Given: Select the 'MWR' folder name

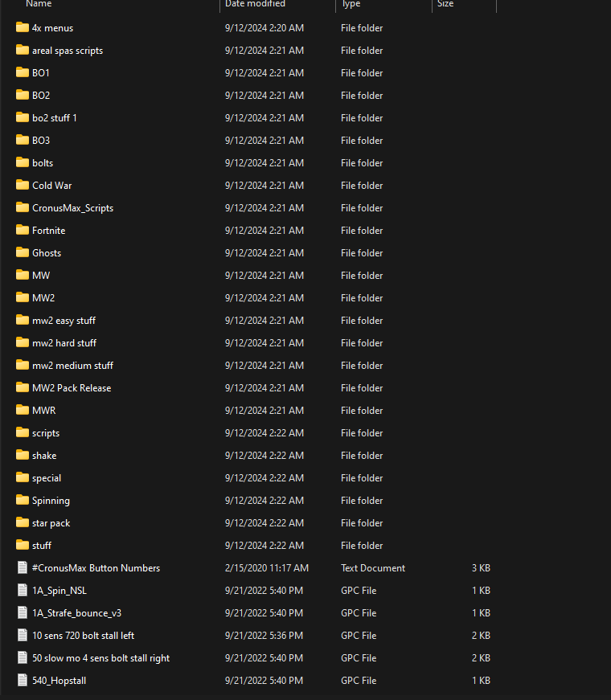Looking at the screenshot, I should click(x=43, y=410).
